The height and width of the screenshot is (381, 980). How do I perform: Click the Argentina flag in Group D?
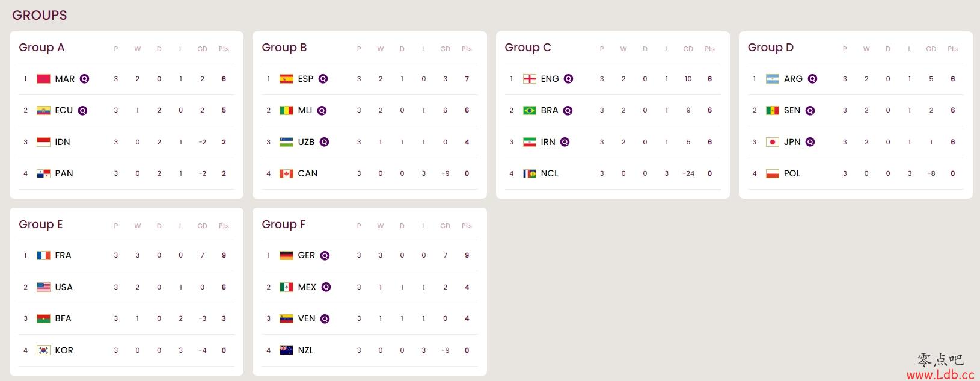pyautogui.click(x=772, y=79)
